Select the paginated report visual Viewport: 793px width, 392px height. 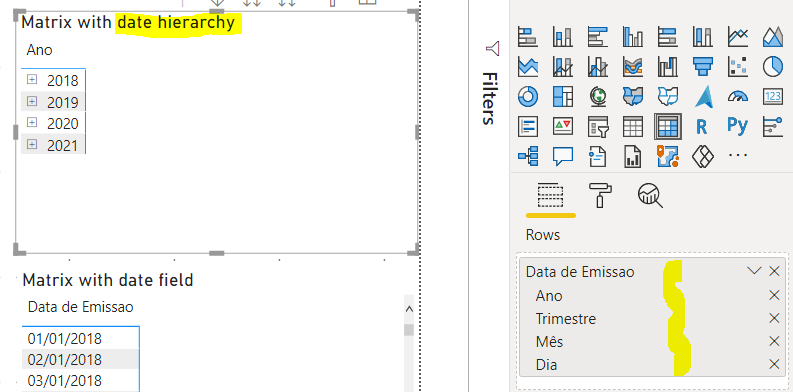click(633, 156)
